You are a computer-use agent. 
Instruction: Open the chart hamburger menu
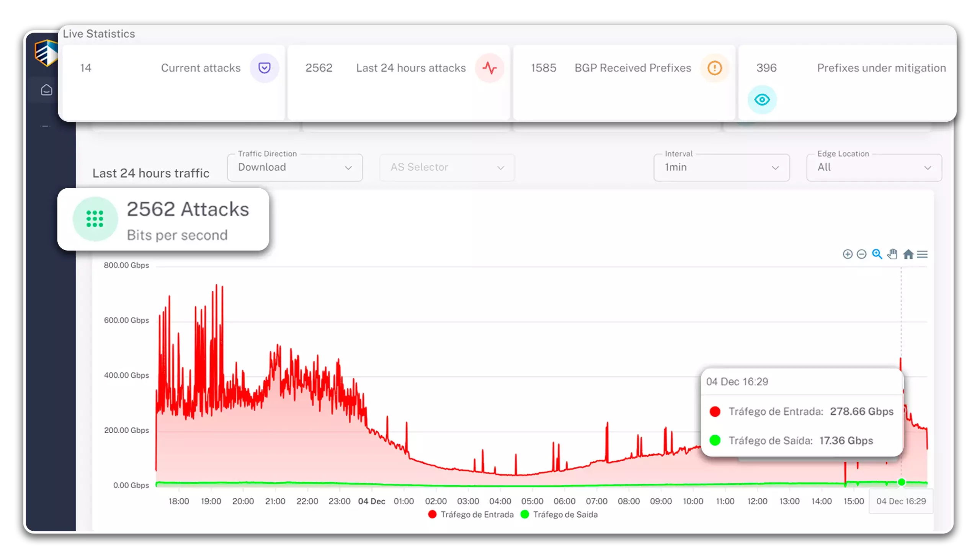(x=923, y=254)
